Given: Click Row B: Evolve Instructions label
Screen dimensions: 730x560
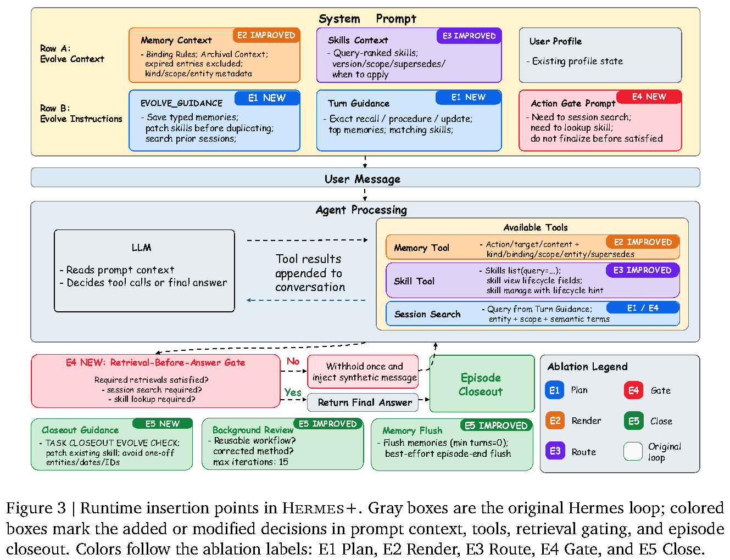Looking at the screenshot, I should (81, 114).
